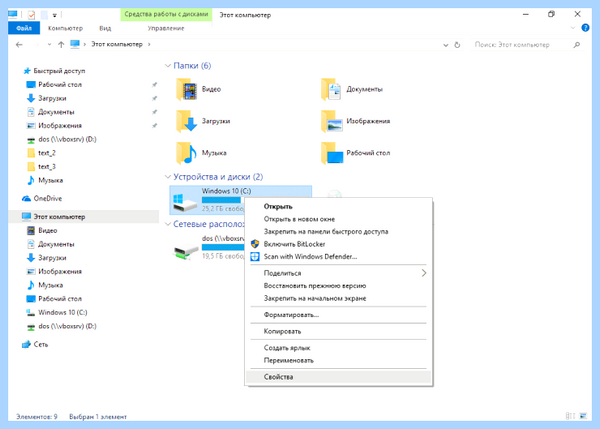Click the status text Выбран 1 элемент
Image resolution: width=600 pixels, height=429 pixels.
[98, 417]
